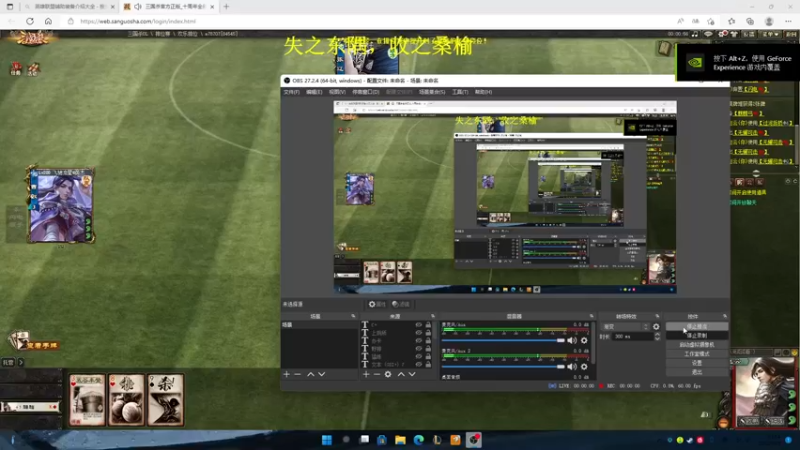
Task: Toggle lock on the third source row
Action: point(429,341)
